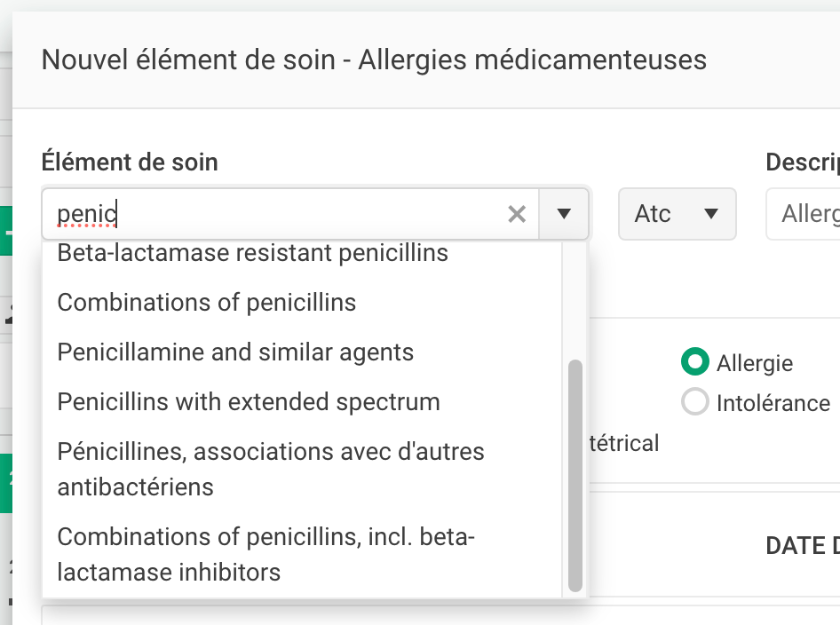This screenshot has width=840, height=625.
Task: Choose "Beta-lactamase resistant penicillins" suggestion
Action: (252, 254)
